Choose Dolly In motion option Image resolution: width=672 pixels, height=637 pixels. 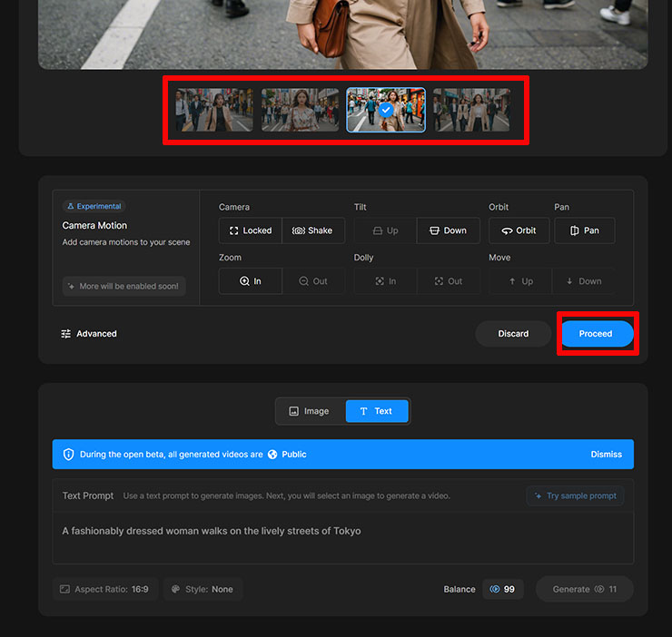click(x=385, y=281)
